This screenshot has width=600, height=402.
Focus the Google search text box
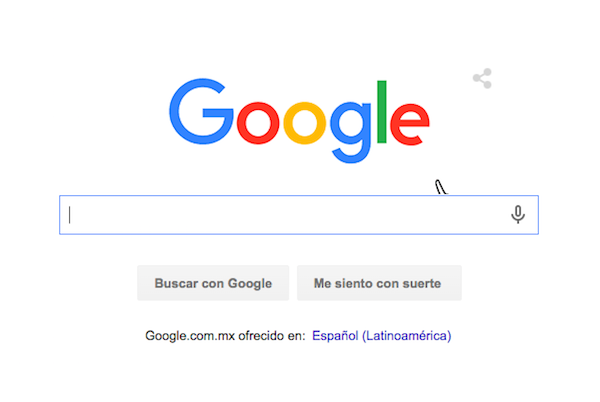[299, 215]
